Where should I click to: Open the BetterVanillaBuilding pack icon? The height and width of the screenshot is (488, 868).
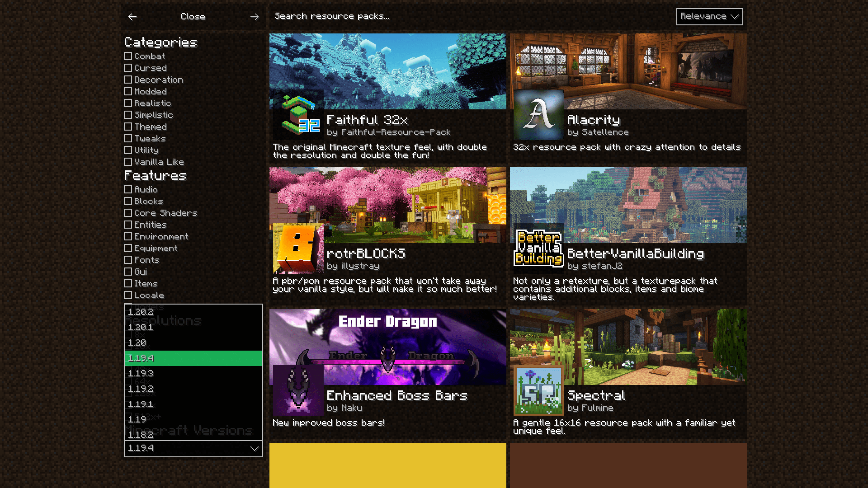[x=539, y=249]
